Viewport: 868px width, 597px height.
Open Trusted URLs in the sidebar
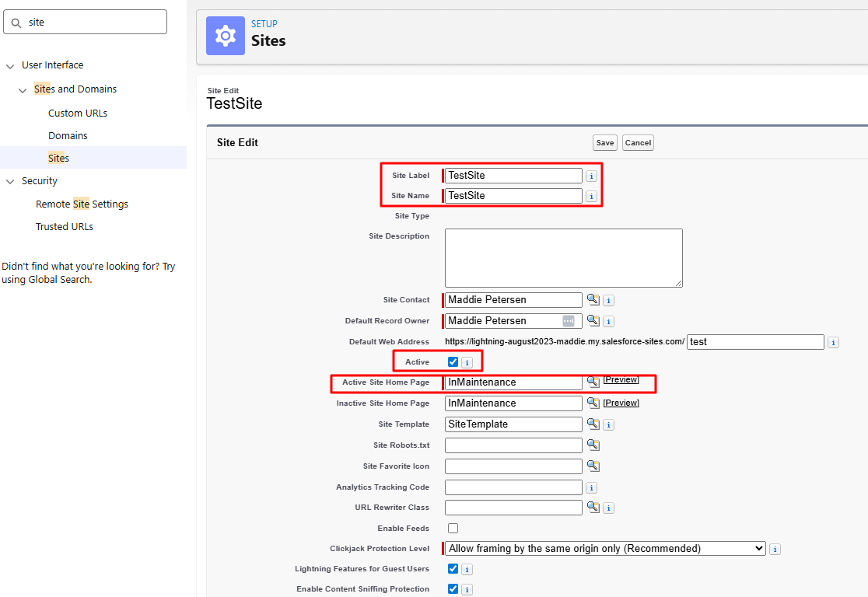tap(65, 227)
